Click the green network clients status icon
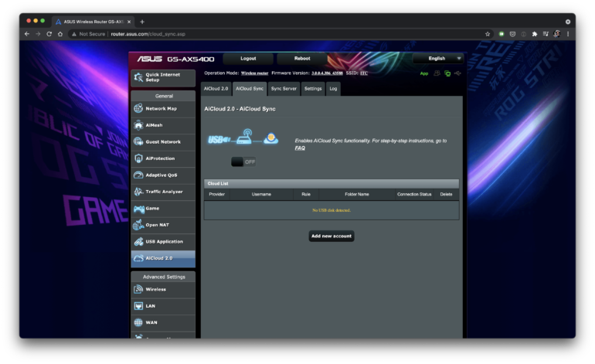The image size is (595, 364). point(447,73)
